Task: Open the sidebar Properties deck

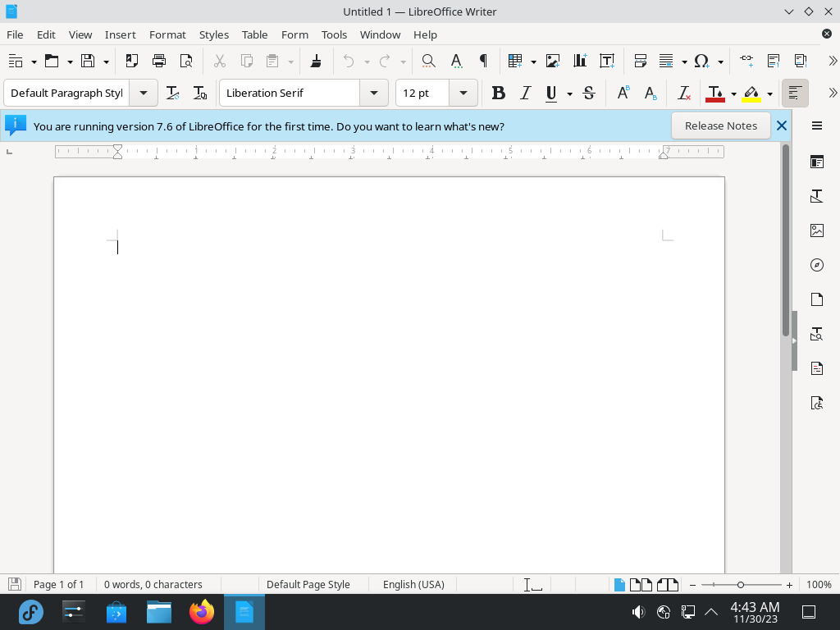Action: 816,162
